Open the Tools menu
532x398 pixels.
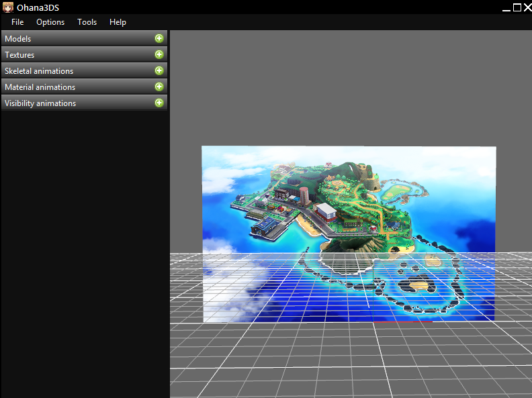pos(87,22)
